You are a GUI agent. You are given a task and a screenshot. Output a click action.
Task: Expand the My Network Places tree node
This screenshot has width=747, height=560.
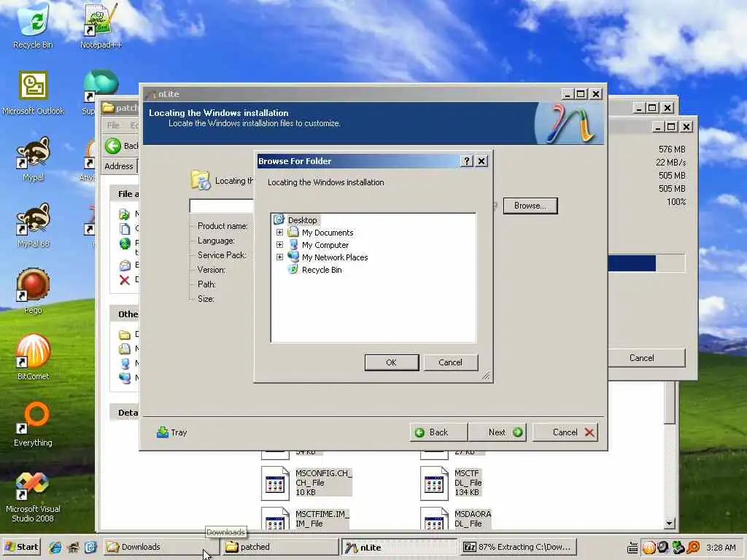click(x=279, y=257)
